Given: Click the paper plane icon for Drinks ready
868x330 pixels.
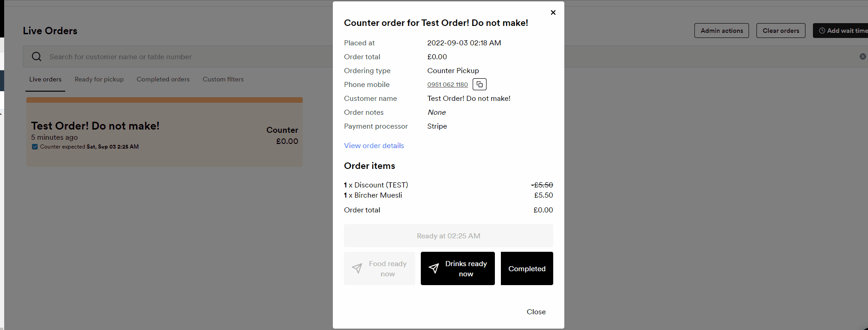Looking at the screenshot, I should point(434,268).
